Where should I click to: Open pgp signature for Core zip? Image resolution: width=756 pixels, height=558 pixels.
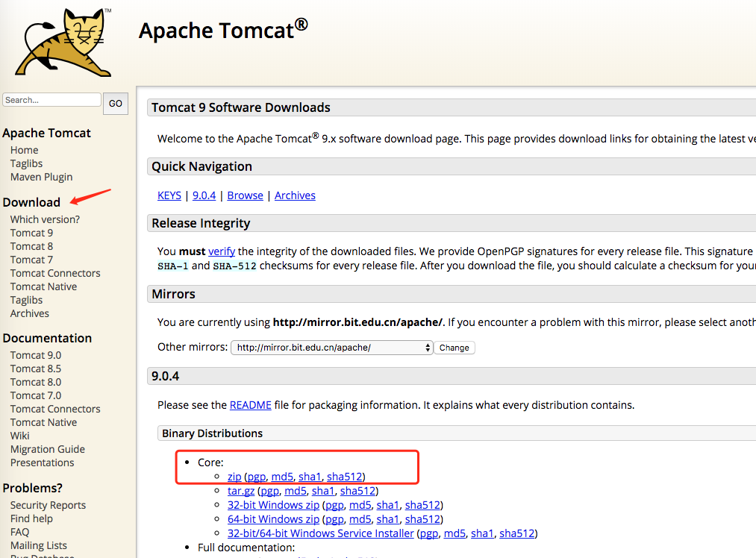[x=257, y=477]
